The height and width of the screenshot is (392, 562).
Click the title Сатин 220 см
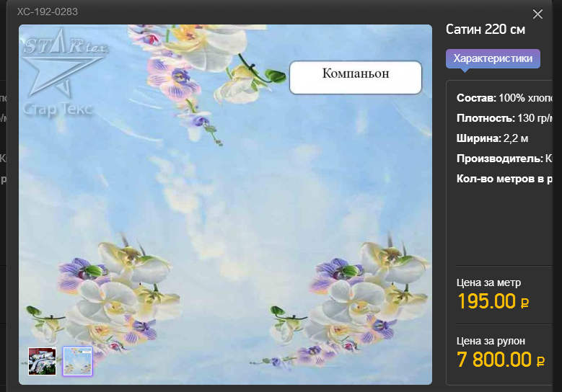tap(486, 30)
